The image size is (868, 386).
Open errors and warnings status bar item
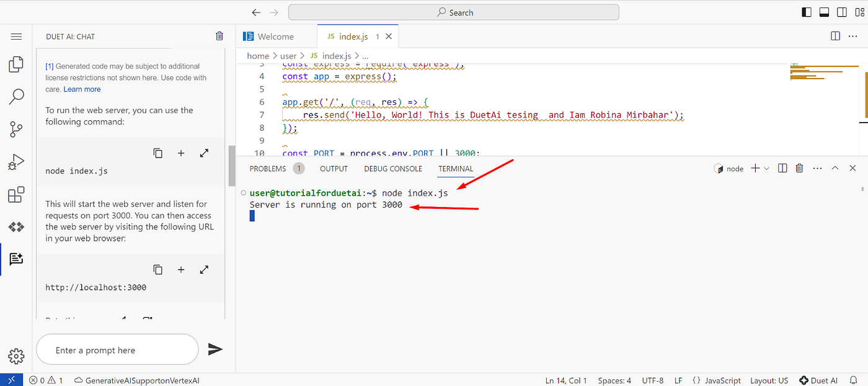pos(46,380)
